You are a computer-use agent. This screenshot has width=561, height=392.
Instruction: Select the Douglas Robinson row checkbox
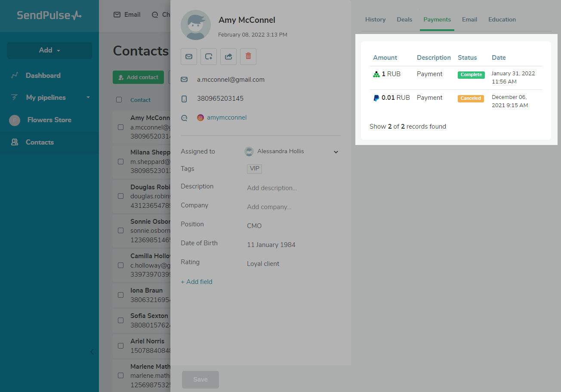[121, 196]
